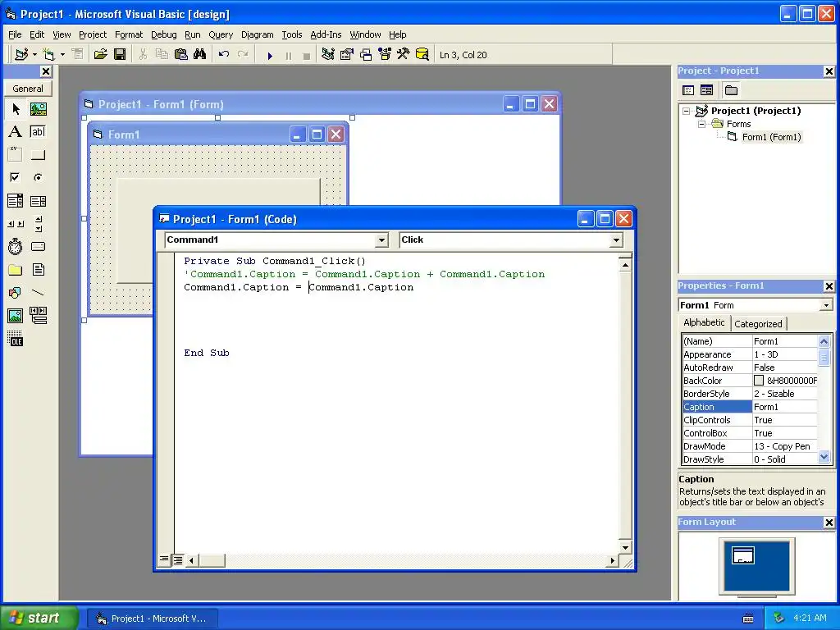Select the Frame tool in the toolbox
Screen dimensions: 840x630
tap(16, 155)
